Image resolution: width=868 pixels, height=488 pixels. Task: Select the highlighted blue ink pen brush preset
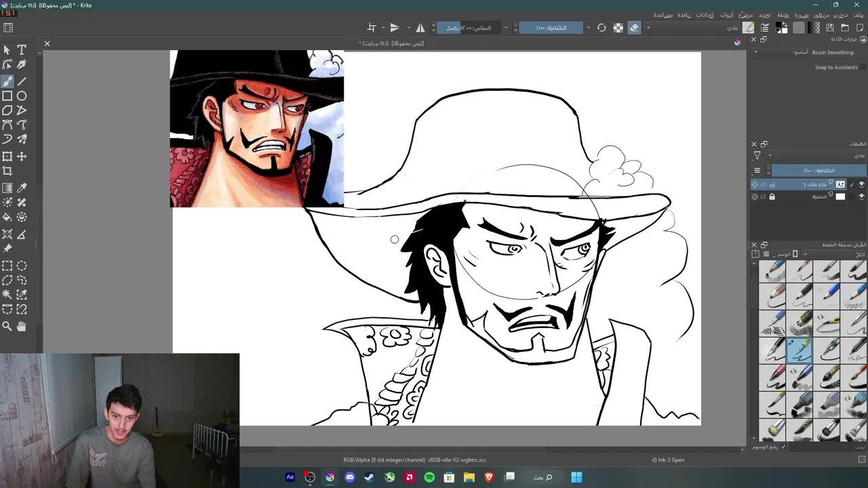click(800, 350)
